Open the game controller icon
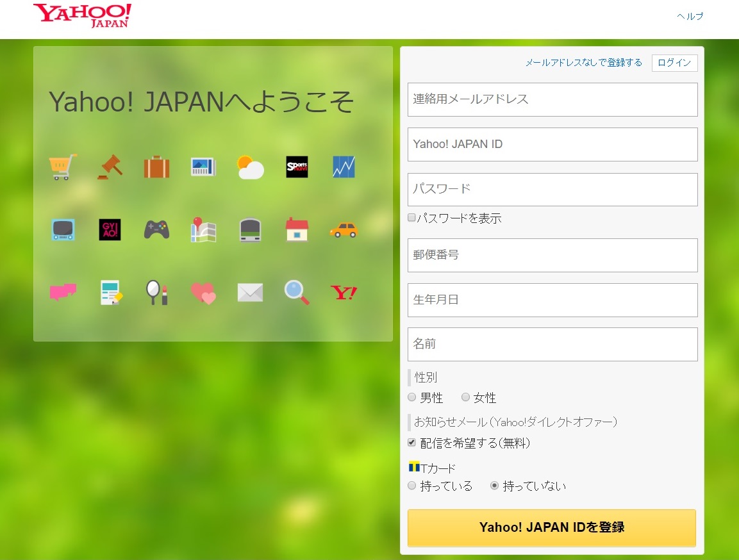Screen dimensions: 739x560 pyautogui.click(x=156, y=230)
